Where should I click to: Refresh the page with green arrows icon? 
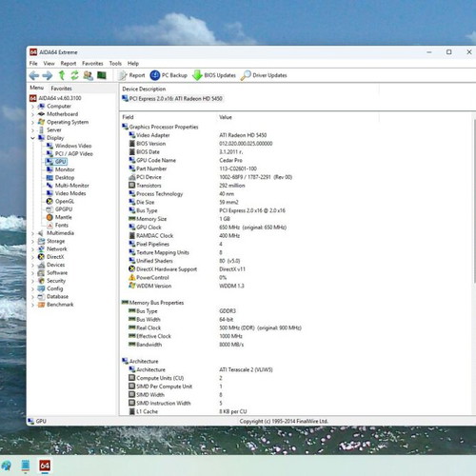(74, 75)
